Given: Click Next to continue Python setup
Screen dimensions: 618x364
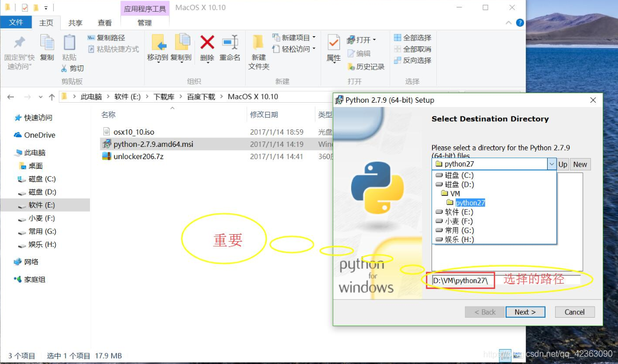Looking at the screenshot, I should tap(525, 312).
